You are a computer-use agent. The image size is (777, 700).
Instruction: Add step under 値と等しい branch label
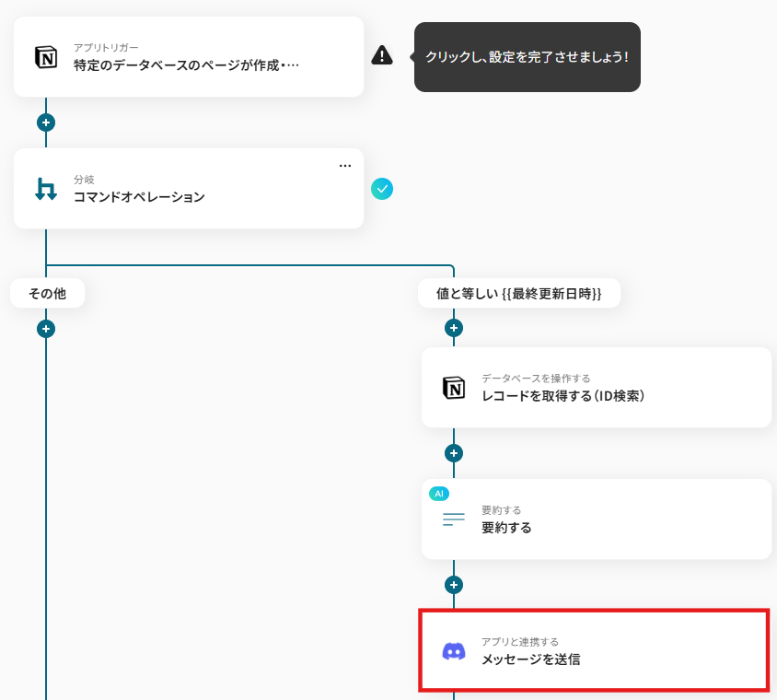[x=454, y=328]
